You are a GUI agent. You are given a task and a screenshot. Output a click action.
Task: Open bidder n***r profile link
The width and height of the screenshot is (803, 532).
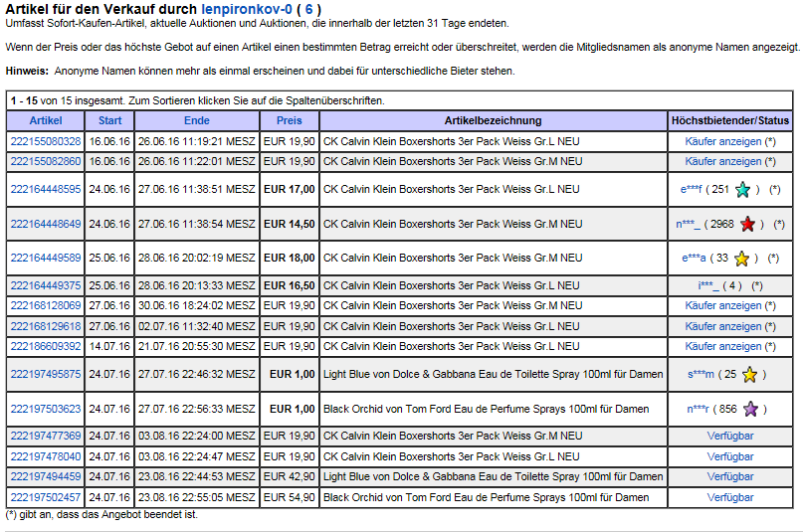click(x=698, y=410)
